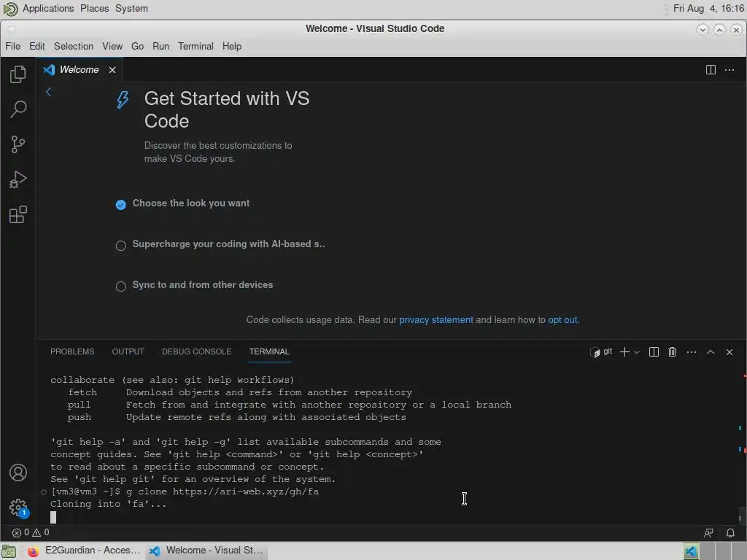Close the Welcome editor tab
This screenshot has height=560, width=747.
[x=112, y=70]
